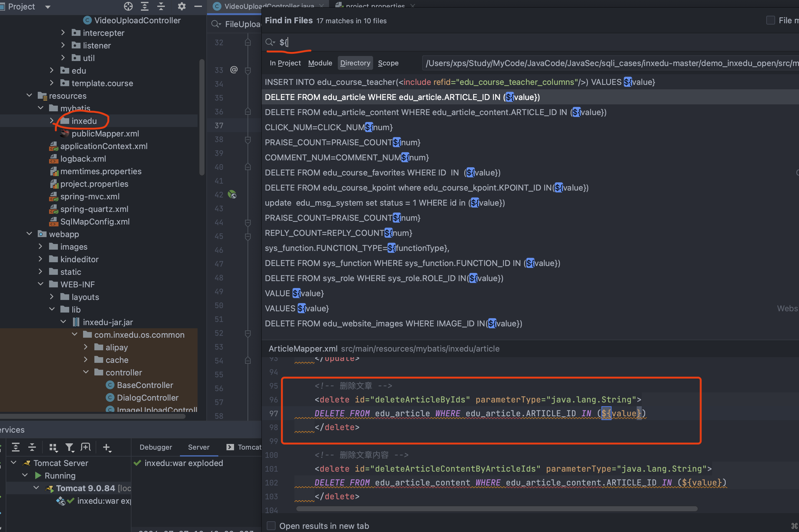Switch to the Debugger tab
This screenshot has height=532, width=799.
click(156, 447)
